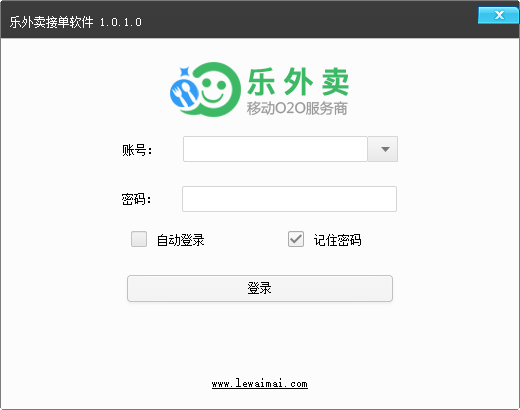The width and height of the screenshot is (520, 410).
Task: Click the checkmark inside 记住密码 box
Action: click(296, 239)
